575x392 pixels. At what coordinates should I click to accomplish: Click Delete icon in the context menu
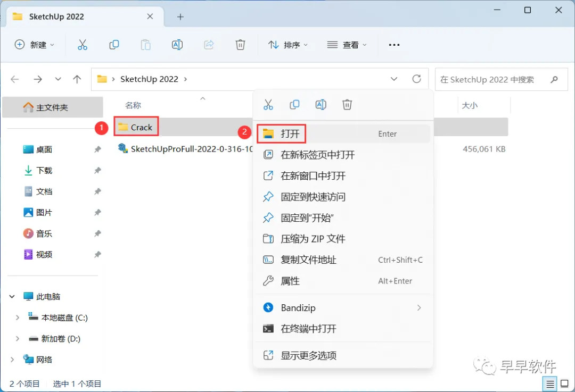tap(347, 105)
